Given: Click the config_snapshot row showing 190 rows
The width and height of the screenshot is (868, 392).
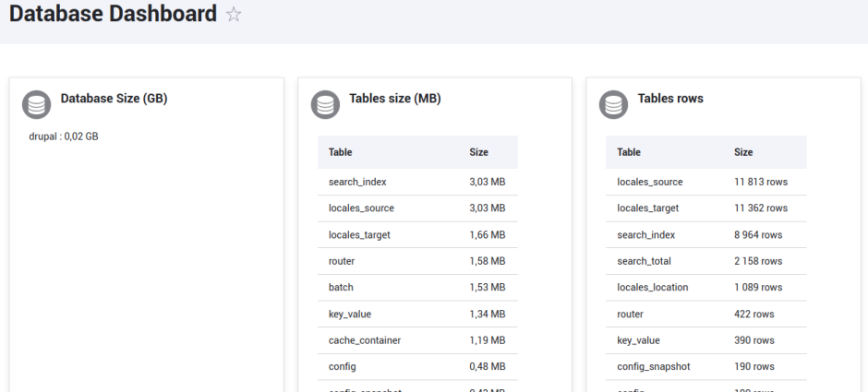Looking at the screenshot, I should [705, 367].
